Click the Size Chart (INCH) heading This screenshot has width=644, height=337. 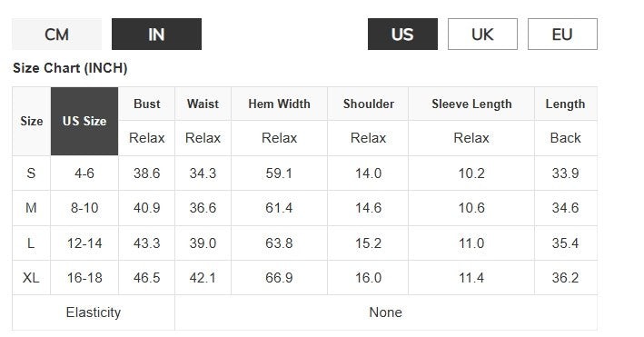[70, 68]
